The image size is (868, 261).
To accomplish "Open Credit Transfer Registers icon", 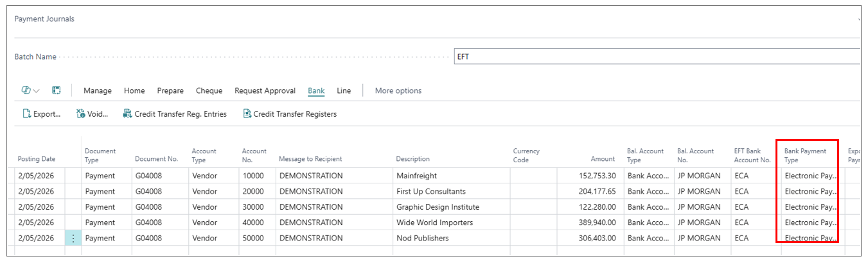I will [247, 114].
